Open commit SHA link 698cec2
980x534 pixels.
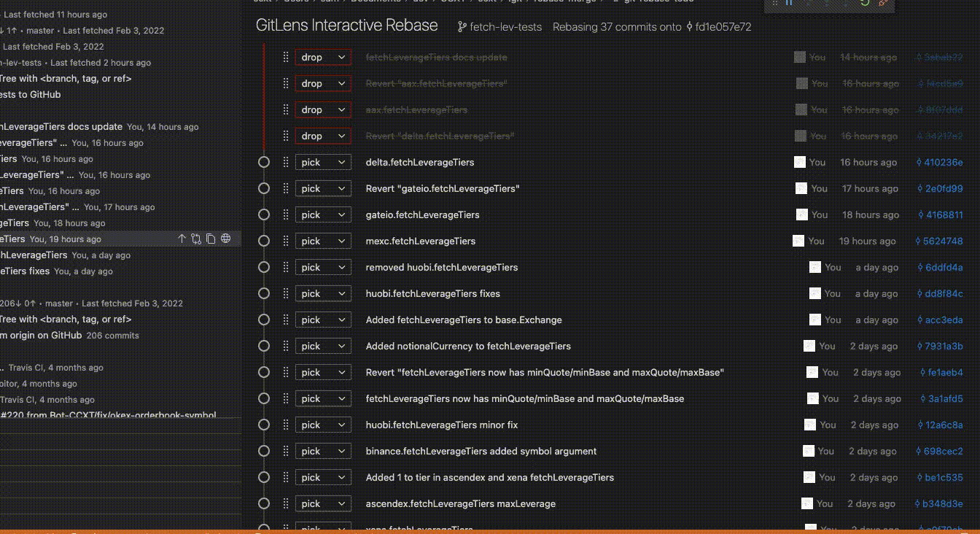[939, 451]
